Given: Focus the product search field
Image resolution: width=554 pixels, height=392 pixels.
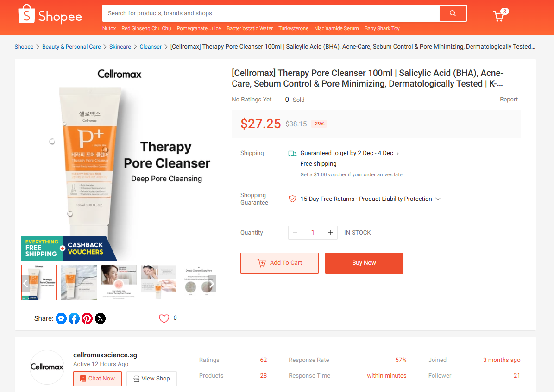Looking at the screenshot, I should coord(271,13).
